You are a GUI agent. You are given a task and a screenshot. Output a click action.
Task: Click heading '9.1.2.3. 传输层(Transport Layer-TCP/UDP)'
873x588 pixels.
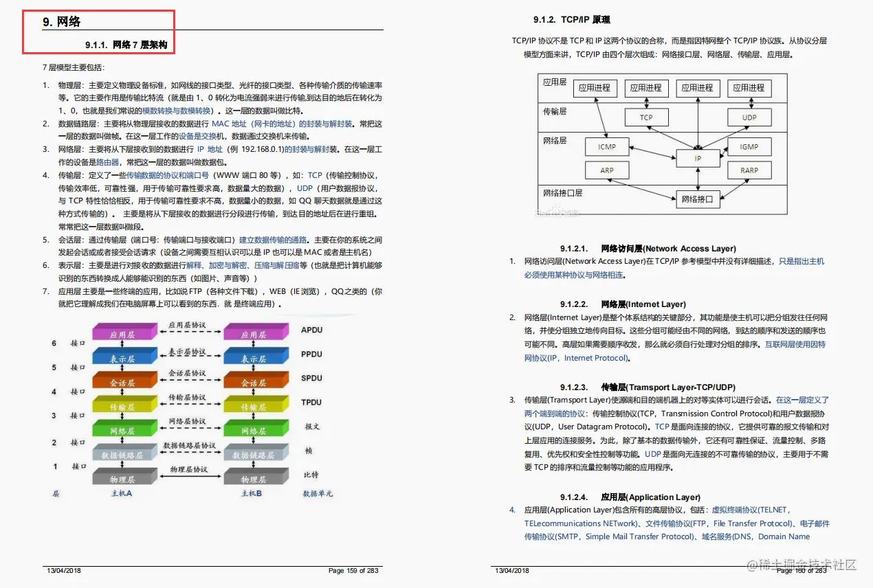click(x=647, y=387)
